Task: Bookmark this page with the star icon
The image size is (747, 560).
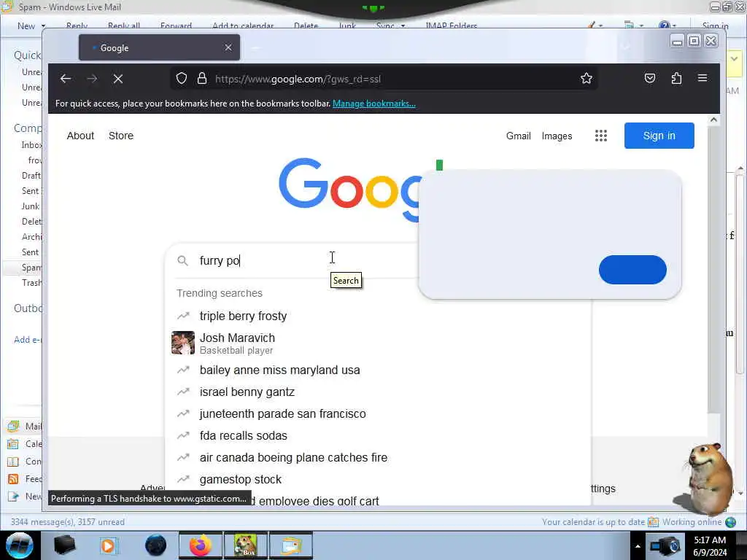Action: [x=587, y=79]
